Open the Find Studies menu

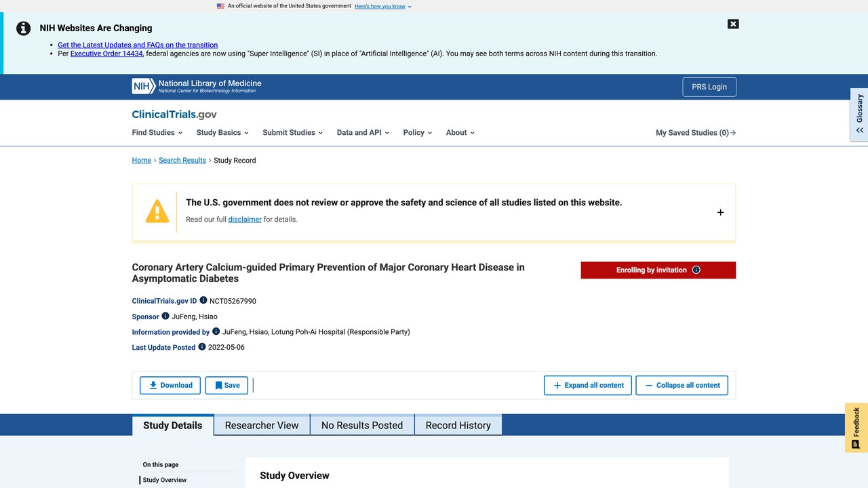click(x=157, y=133)
